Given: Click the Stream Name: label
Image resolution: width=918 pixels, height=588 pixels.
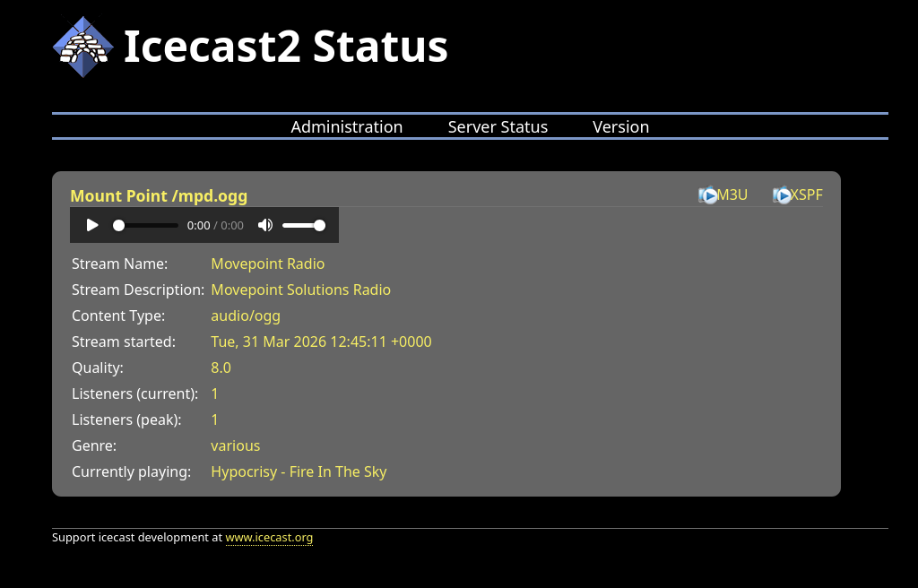Looking at the screenshot, I should pos(119,264).
